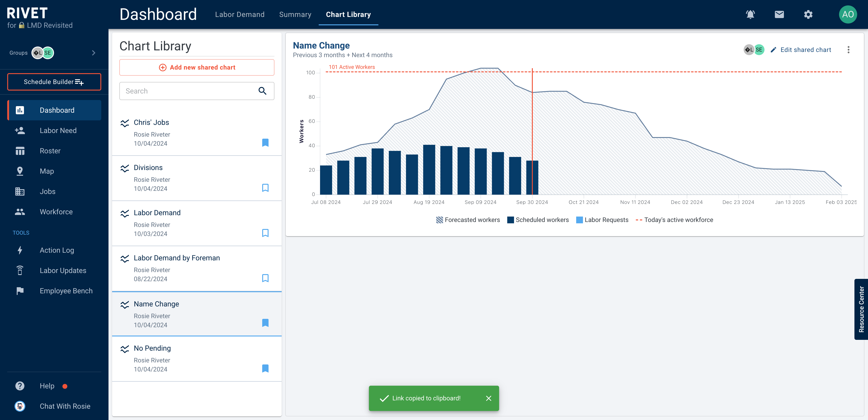
Task: Click the Labor Need person-add icon
Action: pyautogui.click(x=20, y=131)
